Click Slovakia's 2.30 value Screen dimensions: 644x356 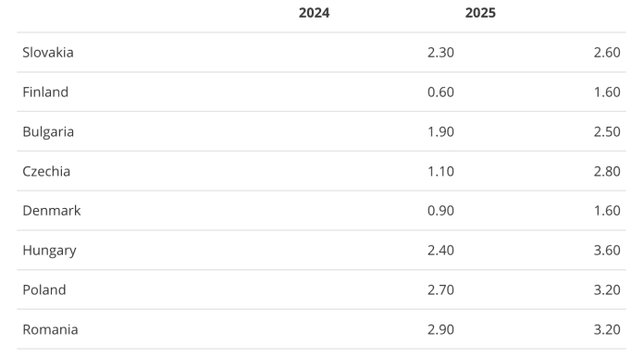[440, 53]
